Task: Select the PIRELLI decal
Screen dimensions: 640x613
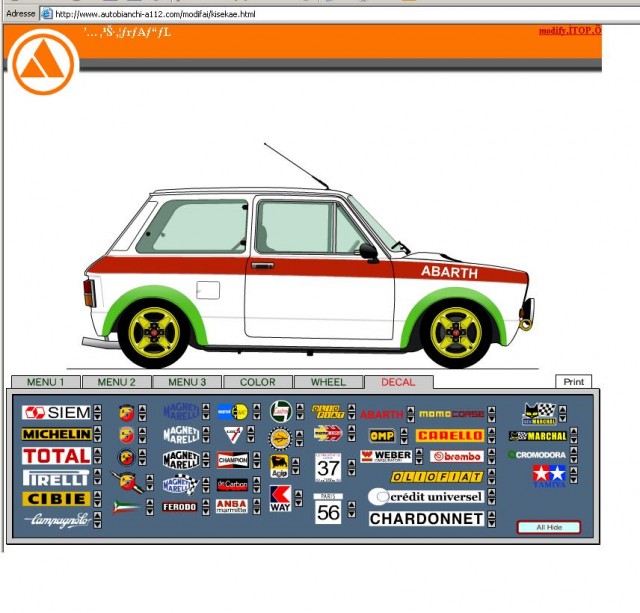Action: point(56,478)
